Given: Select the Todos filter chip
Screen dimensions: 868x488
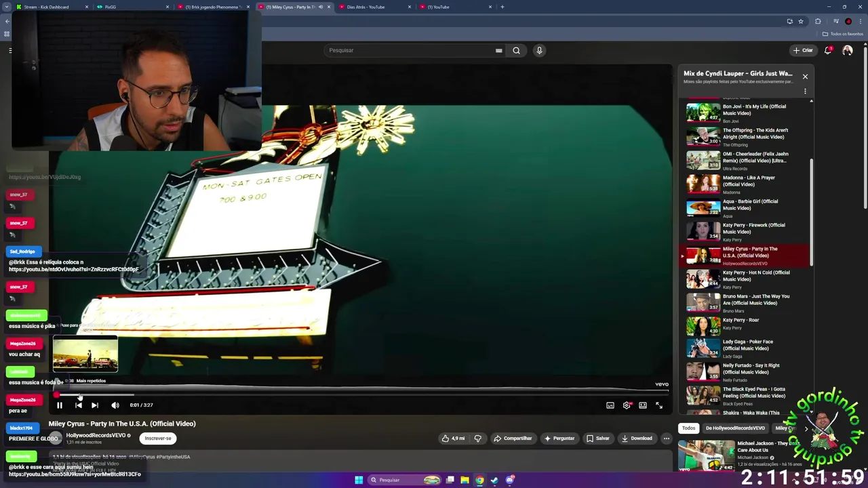Looking at the screenshot, I should pos(688,428).
